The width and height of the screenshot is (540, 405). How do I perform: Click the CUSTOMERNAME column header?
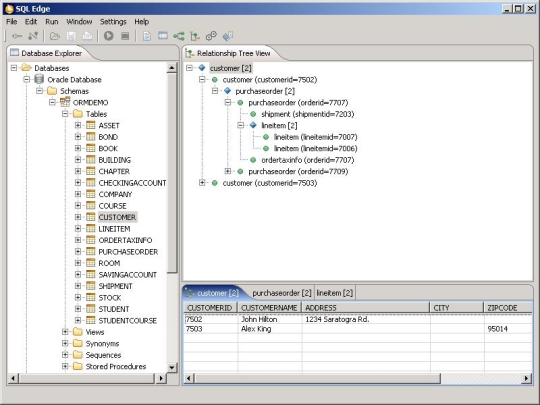click(269, 308)
